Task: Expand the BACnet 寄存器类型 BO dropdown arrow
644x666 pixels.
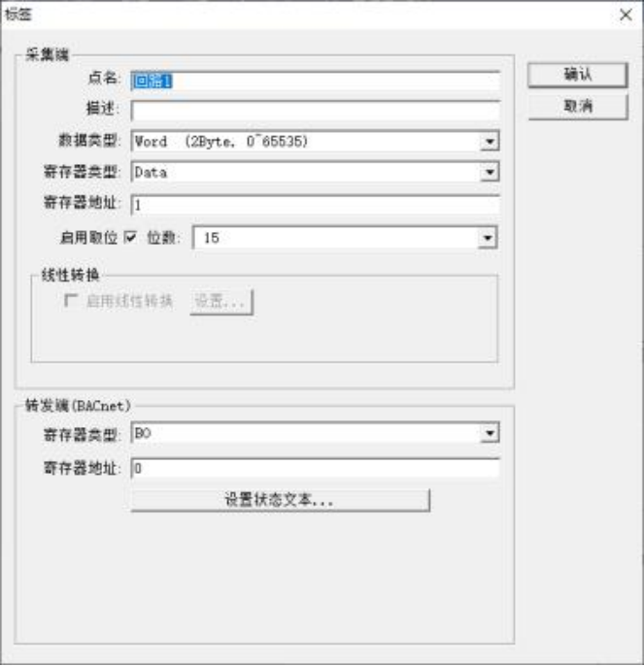Action: 490,433
